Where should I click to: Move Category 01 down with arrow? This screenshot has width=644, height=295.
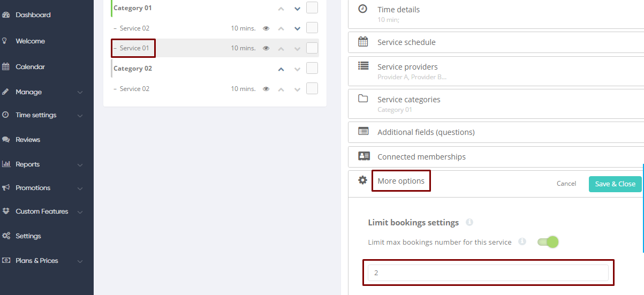(x=297, y=9)
